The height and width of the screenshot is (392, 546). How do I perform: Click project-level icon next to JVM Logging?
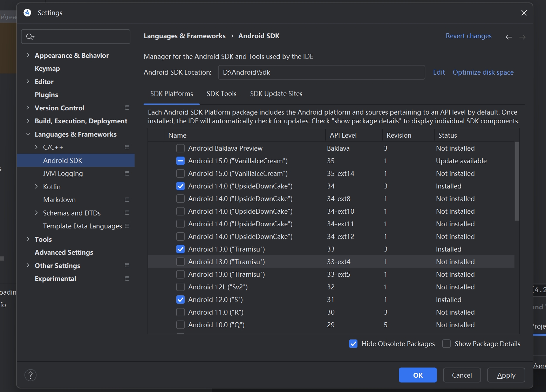click(127, 173)
